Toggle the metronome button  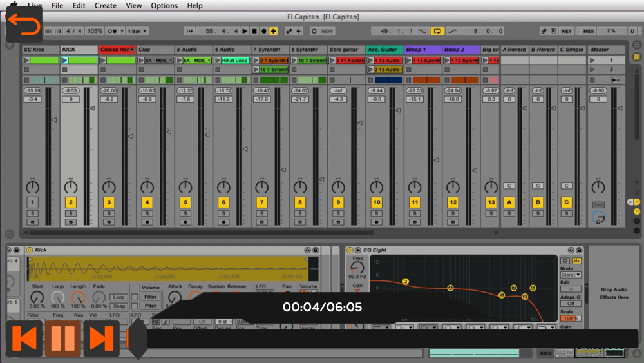[x=111, y=31]
